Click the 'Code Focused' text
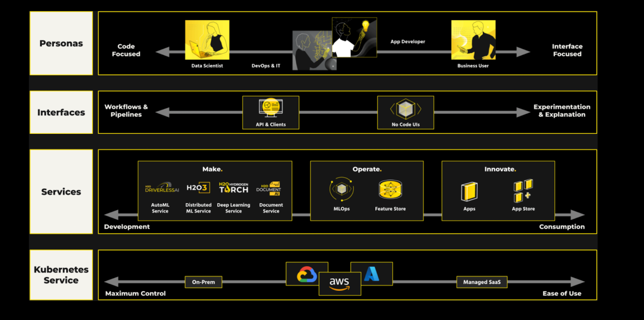This screenshot has width=644, height=320. coord(126,50)
